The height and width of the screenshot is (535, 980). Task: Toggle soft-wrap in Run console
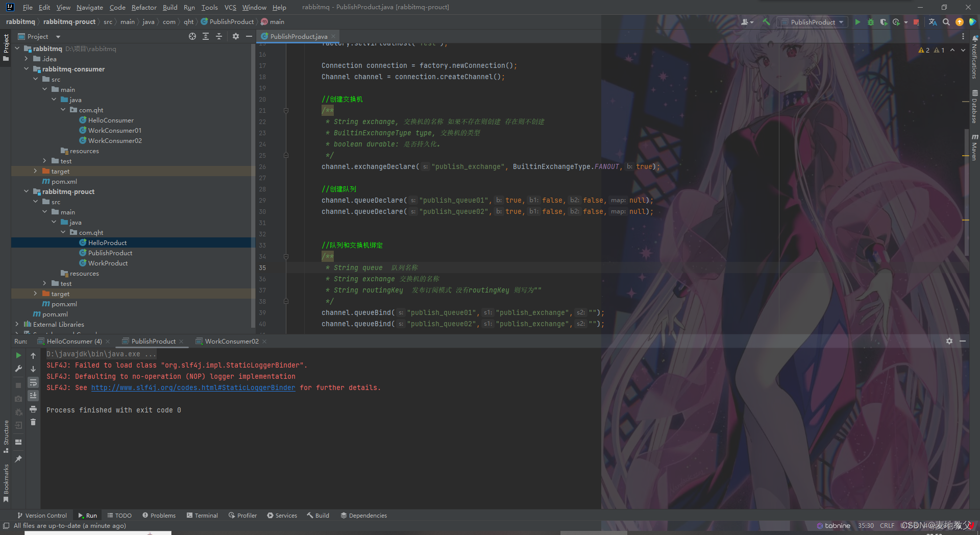click(33, 382)
